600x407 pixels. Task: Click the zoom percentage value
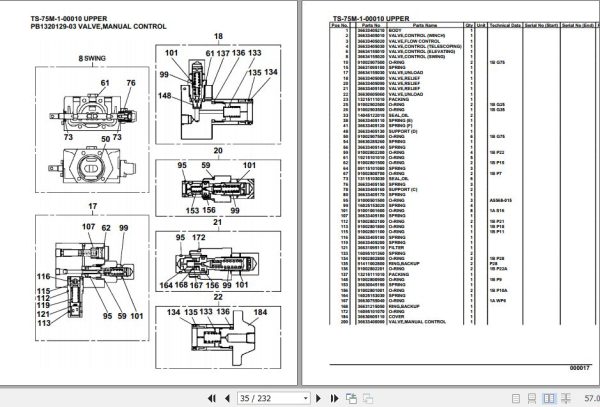(x=592, y=398)
